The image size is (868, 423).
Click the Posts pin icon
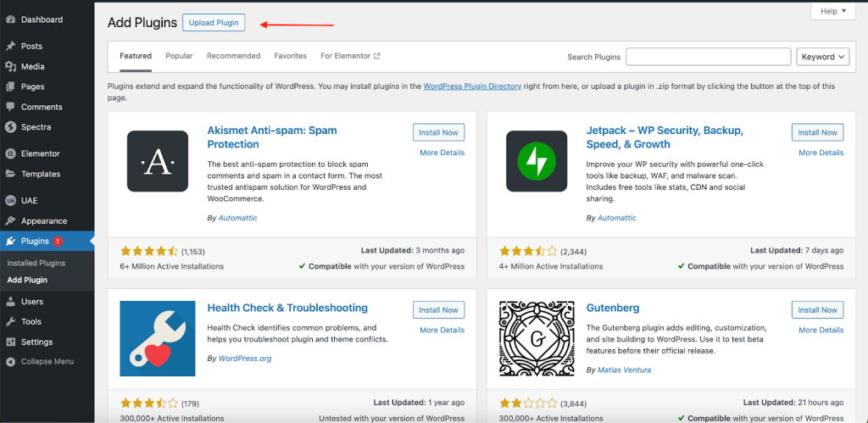pos(10,47)
